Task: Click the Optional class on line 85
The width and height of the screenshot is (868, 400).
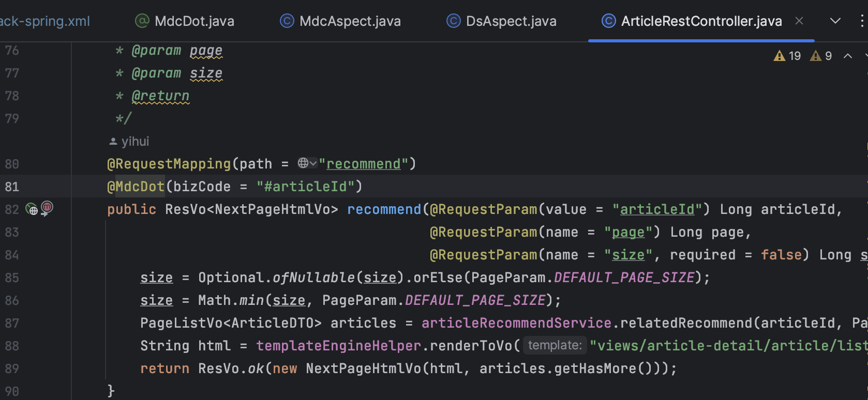Action: click(231, 278)
